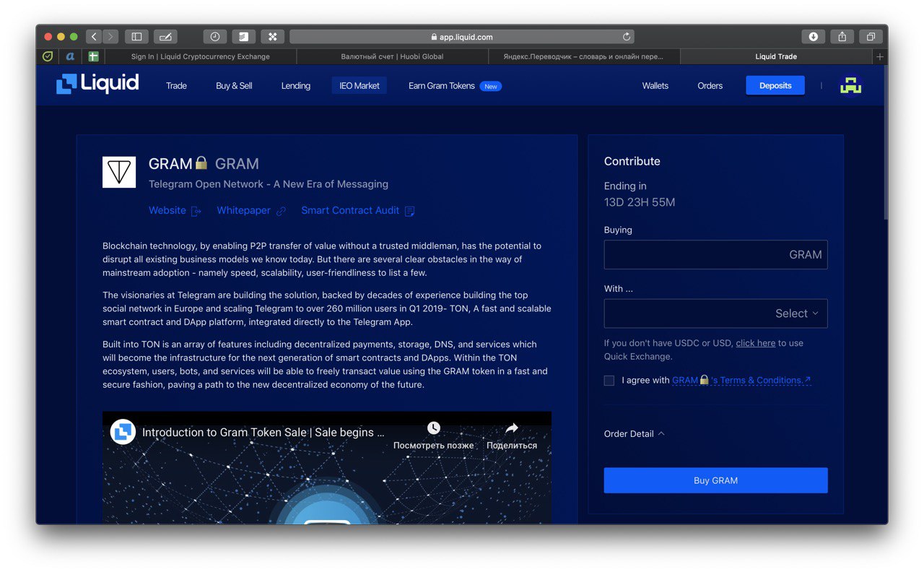Screen dimensions: 924x572
Task: Click the address bar URL field
Action: pos(461,37)
